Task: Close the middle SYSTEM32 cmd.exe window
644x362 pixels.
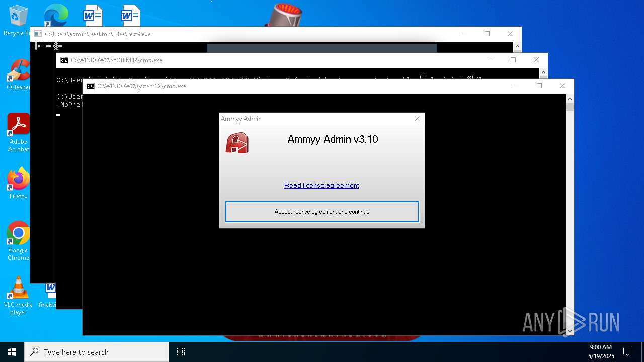Action: pos(536,60)
